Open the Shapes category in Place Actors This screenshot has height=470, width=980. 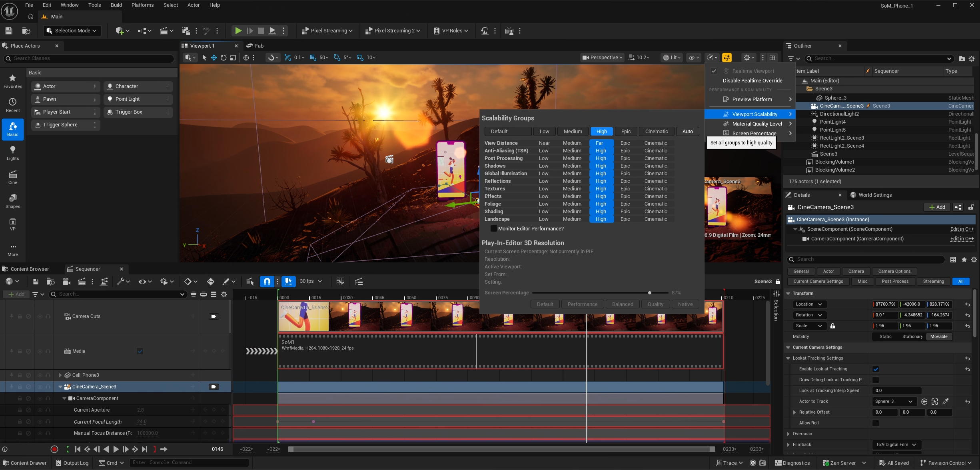click(13, 201)
